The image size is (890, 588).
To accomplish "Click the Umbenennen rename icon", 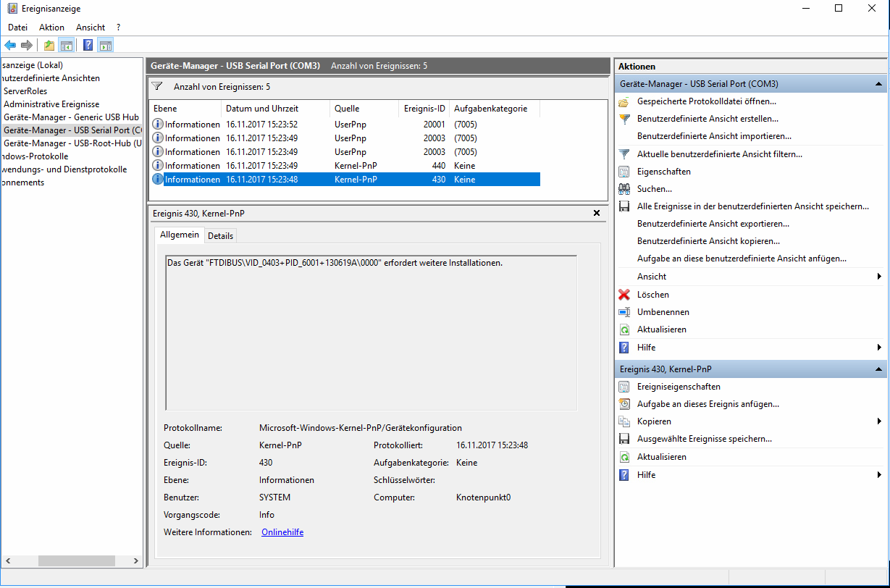I will 624,312.
